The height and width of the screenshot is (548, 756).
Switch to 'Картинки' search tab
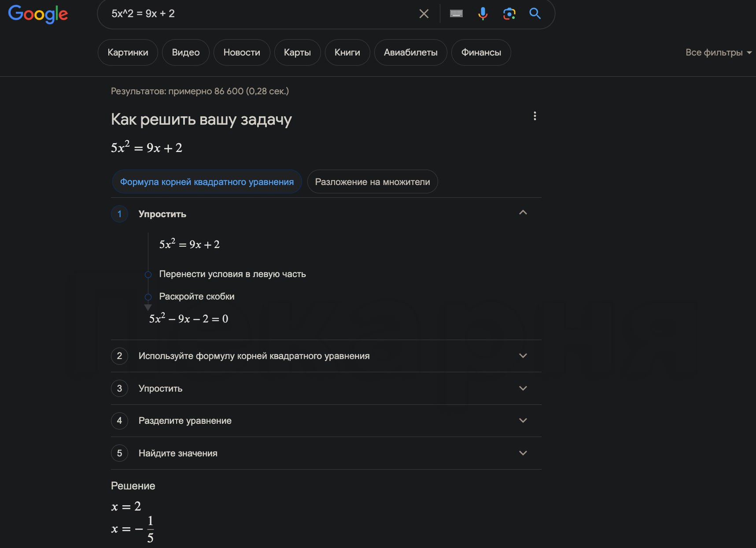coord(128,52)
